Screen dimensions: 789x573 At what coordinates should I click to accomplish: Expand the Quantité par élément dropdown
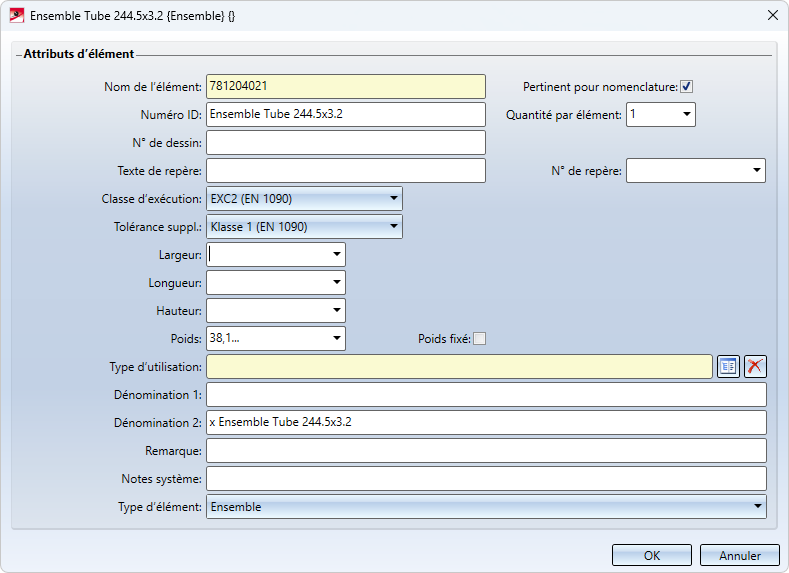pos(687,115)
